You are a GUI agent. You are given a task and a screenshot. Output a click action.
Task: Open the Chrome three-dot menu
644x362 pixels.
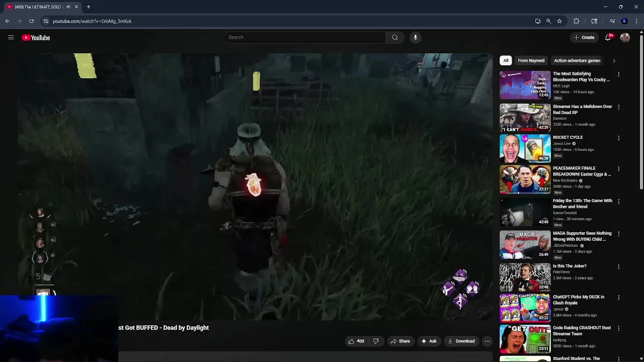[636, 21]
